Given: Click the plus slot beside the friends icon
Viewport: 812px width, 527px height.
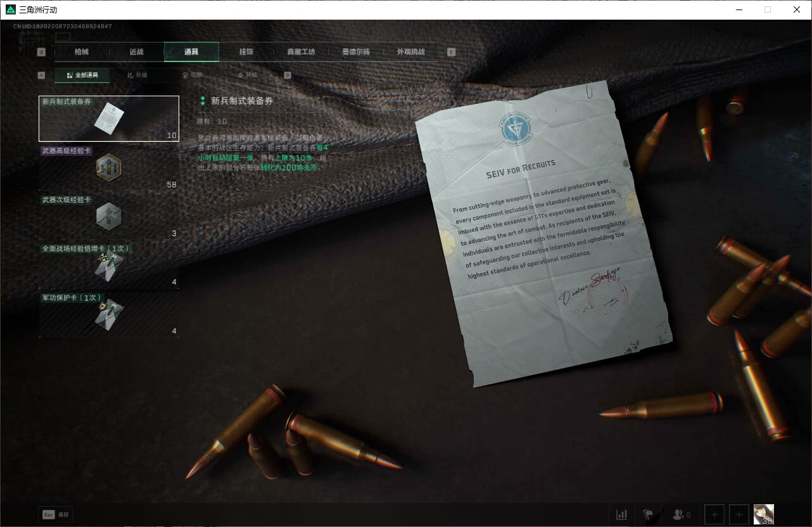Looking at the screenshot, I should click(x=714, y=515).
